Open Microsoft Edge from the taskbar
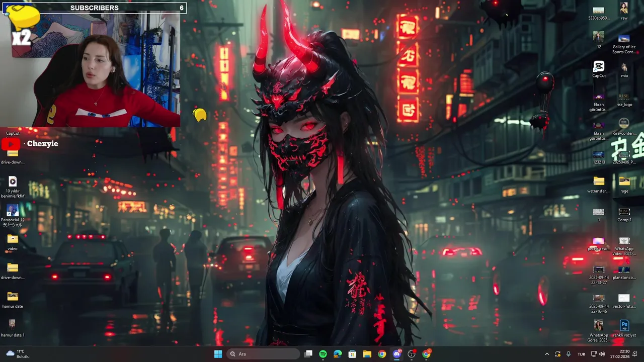Image resolution: width=644 pixels, height=362 pixels. [x=338, y=354]
